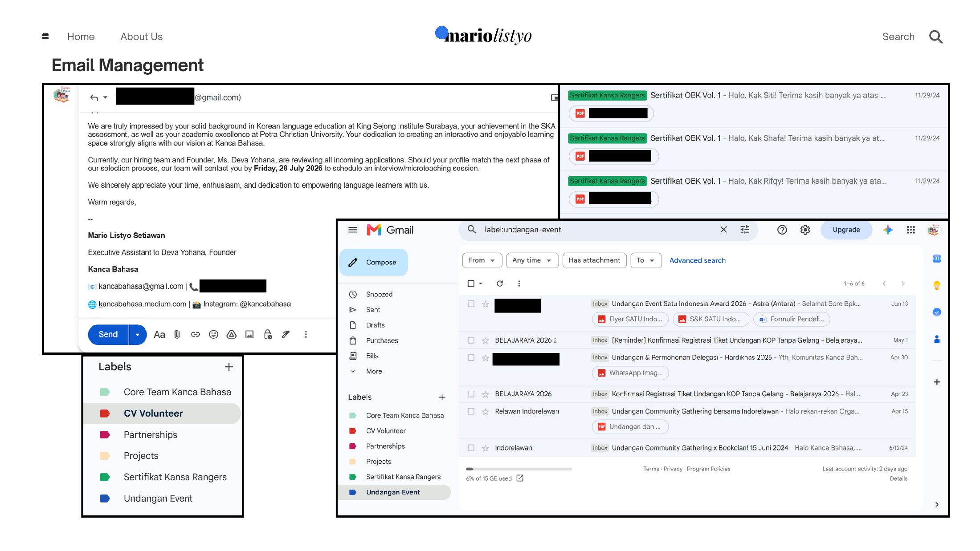Open the select-all checkbox dropdown arrow
The height and width of the screenshot is (551, 980).
pos(481,284)
